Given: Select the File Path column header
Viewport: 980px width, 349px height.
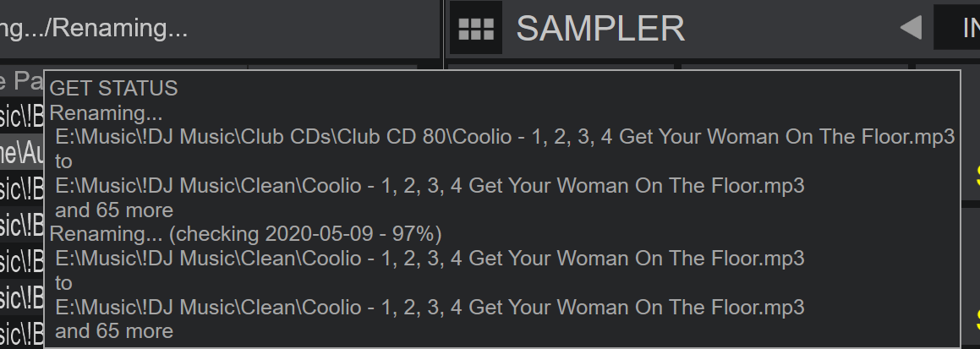Looking at the screenshot, I should [x=22, y=80].
